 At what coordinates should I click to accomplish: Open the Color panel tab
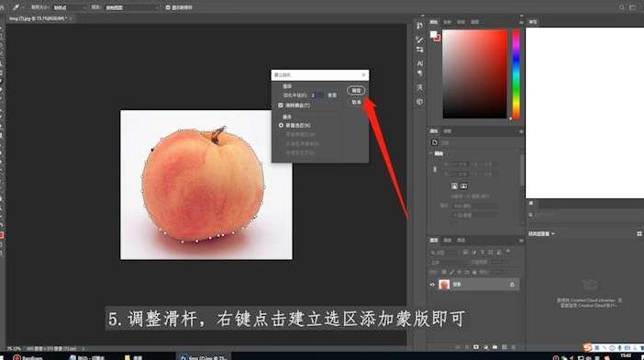point(434,22)
